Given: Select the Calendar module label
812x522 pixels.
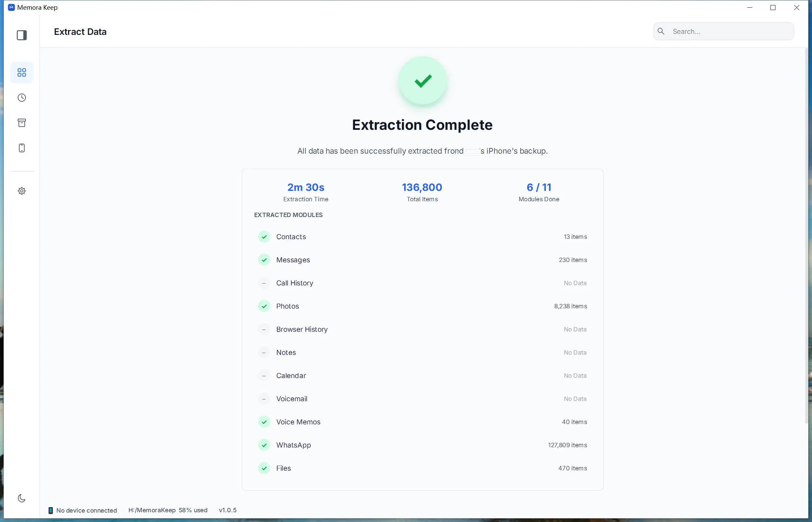Looking at the screenshot, I should 291,376.
